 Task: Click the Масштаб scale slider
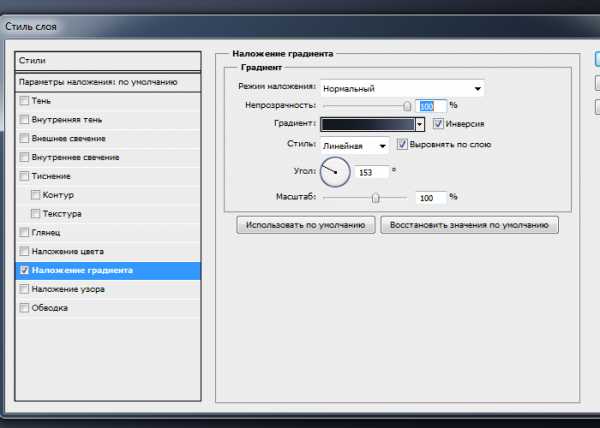click(x=364, y=197)
